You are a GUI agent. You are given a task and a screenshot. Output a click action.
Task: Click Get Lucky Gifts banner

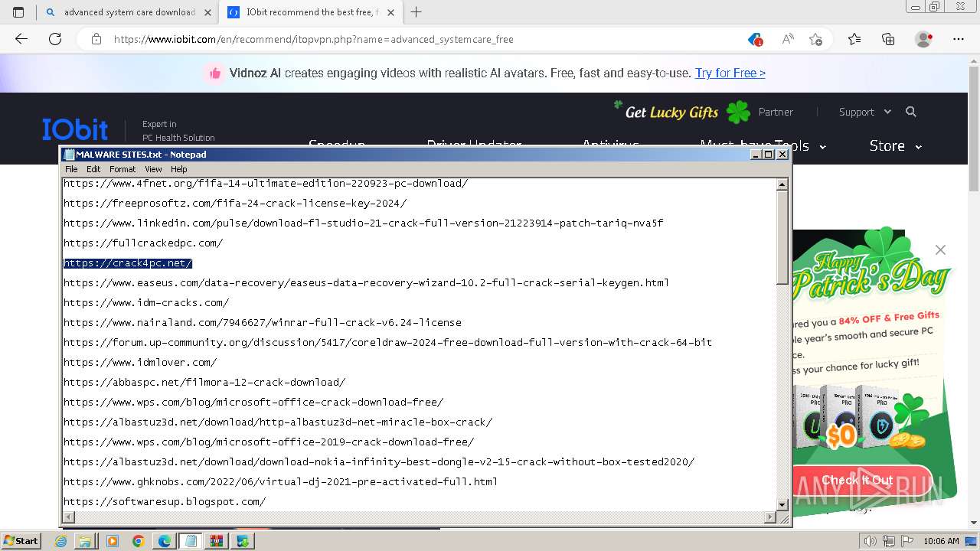[681, 112]
